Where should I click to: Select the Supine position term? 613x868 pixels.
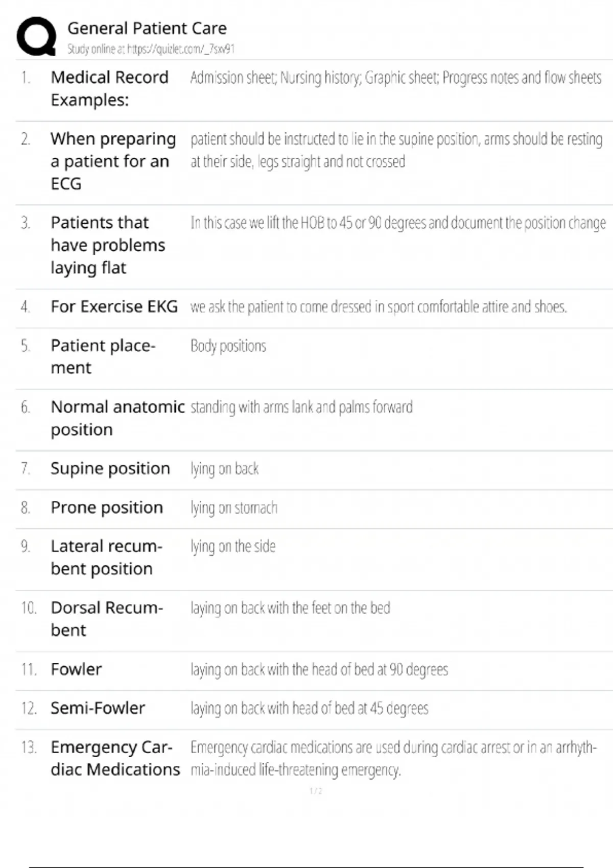pyautogui.click(x=110, y=468)
